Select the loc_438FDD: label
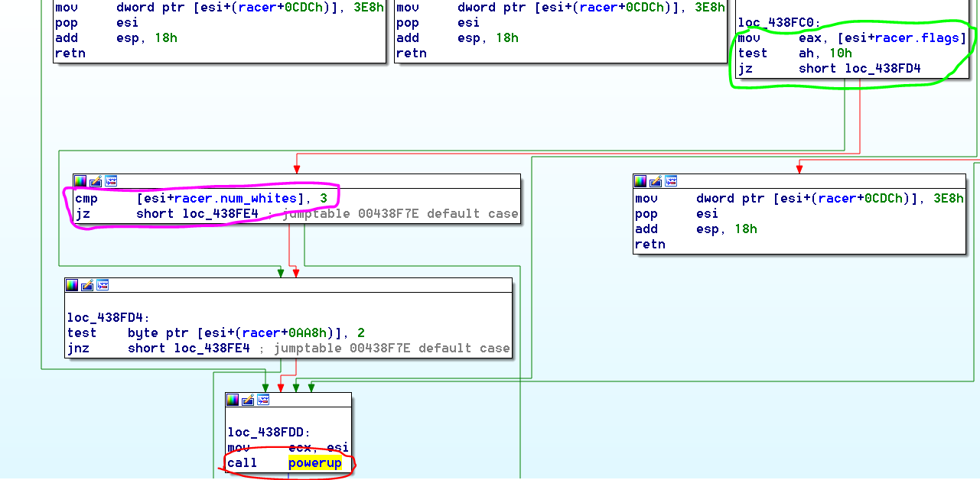This screenshot has height=480, width=980. coord(269,433)
